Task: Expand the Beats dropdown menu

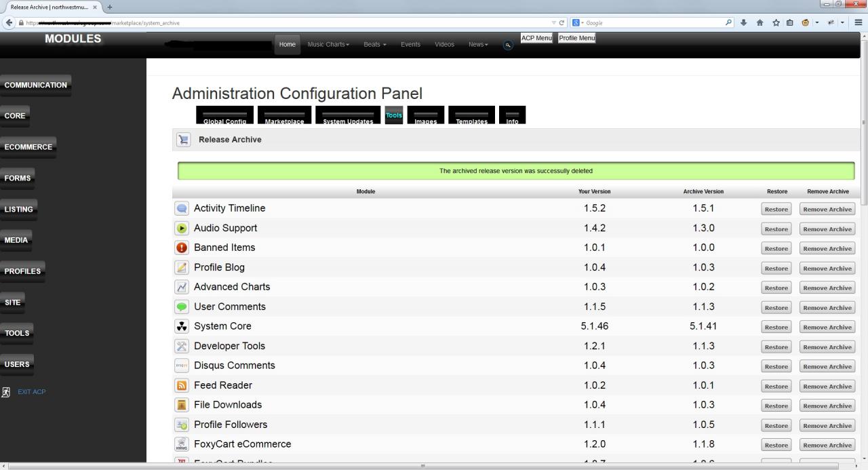Action: click(x=374, y=45)
